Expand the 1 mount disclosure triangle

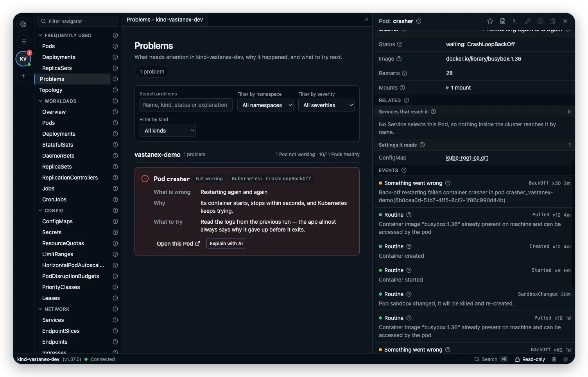pos(447,88)
